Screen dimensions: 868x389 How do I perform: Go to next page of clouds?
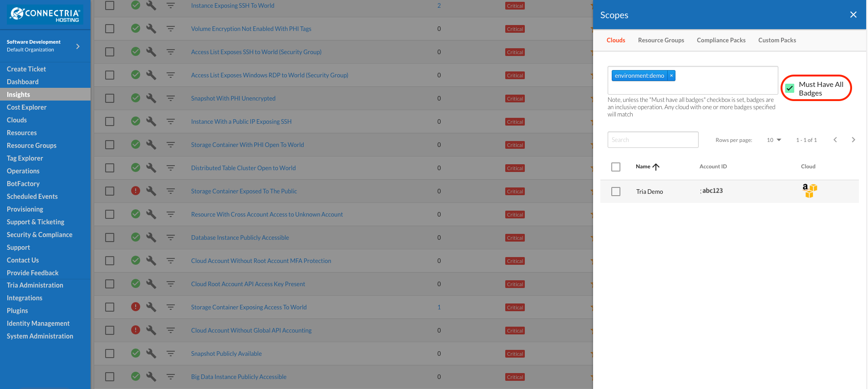(x=853, y=140)
